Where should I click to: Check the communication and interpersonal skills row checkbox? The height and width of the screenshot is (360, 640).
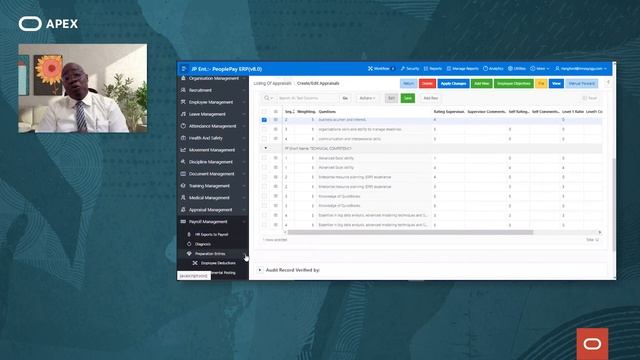pos(264,139)
